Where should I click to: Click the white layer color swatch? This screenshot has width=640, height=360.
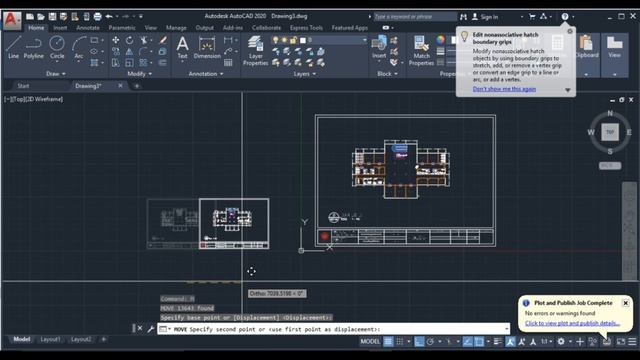(303, 40)
